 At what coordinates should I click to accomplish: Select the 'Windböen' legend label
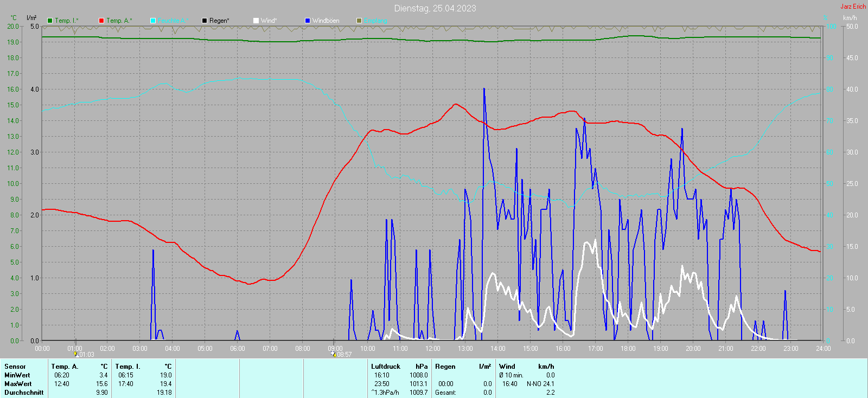326,21
